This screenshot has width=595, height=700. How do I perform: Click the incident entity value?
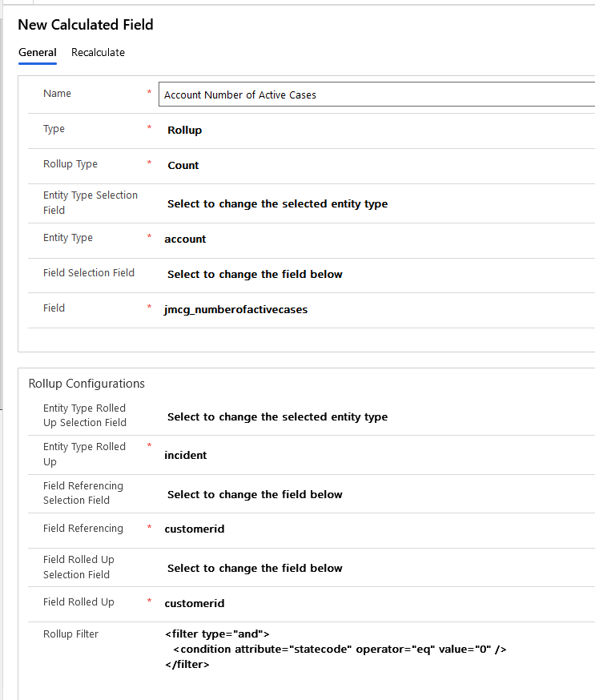click(185, 456)
